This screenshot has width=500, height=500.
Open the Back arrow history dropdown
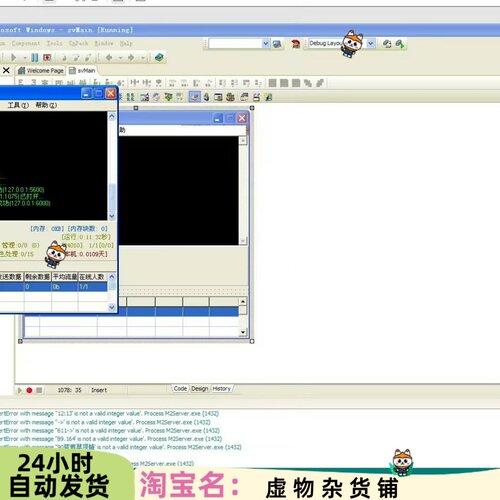pos(120,58)
